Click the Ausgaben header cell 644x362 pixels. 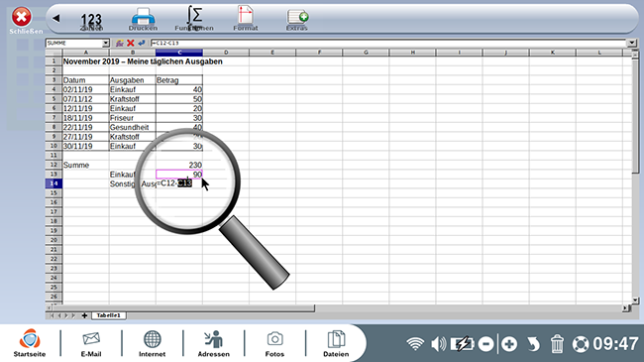click(132, 80)
